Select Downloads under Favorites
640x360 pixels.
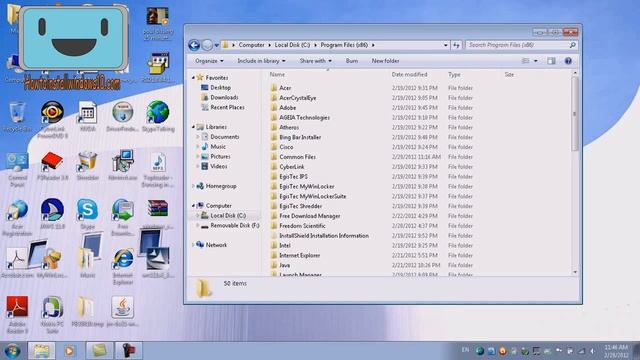point(224,98)
